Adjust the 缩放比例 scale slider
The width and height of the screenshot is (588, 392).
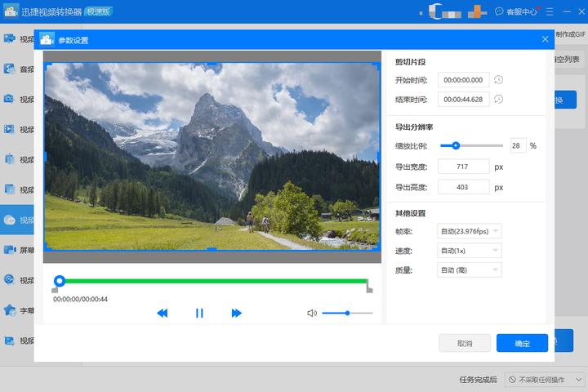(471, 145)
